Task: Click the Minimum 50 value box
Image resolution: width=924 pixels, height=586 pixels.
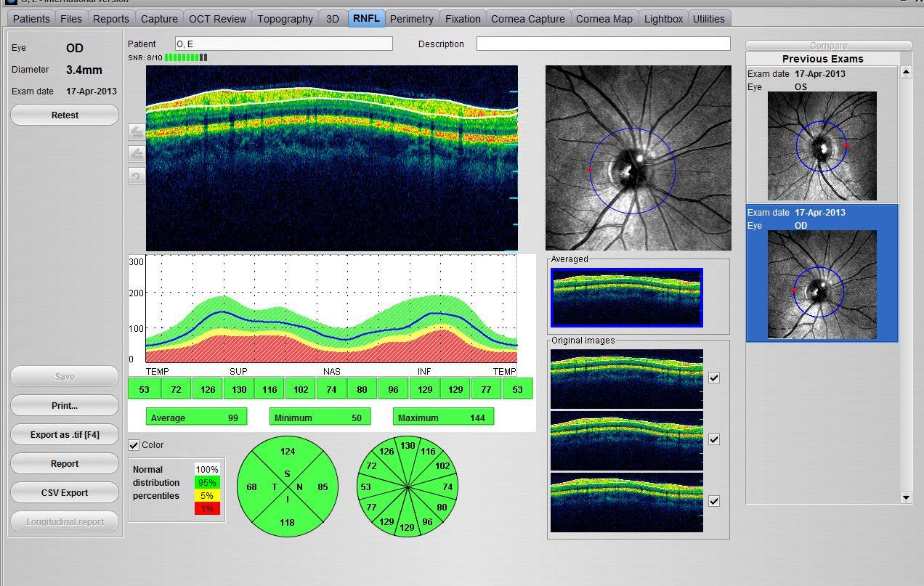Action: (x=320, y=418)
